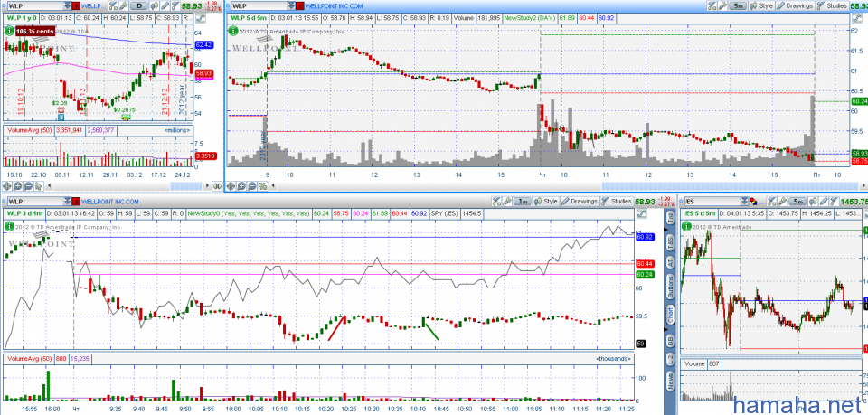Click the pan arrows icon below the top 5m chart

231,186
